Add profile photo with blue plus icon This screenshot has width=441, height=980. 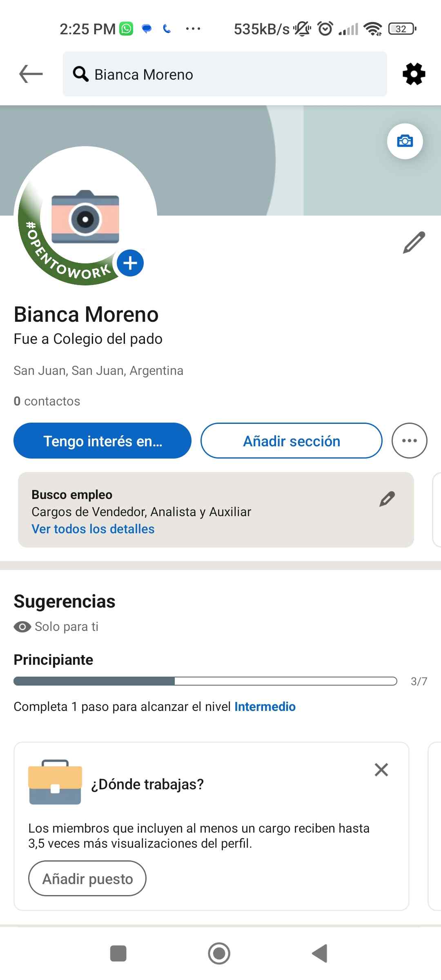pos(130,263)
